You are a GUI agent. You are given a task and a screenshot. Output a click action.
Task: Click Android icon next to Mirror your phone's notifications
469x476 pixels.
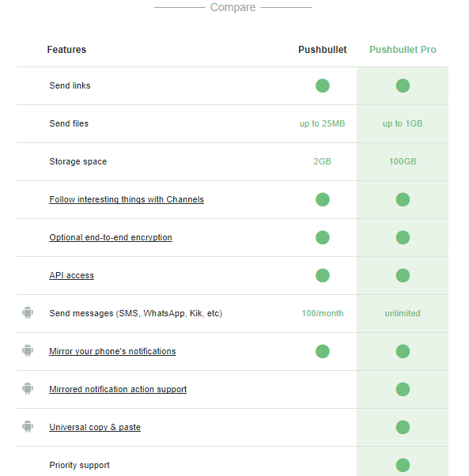click(x=28, y=350)
